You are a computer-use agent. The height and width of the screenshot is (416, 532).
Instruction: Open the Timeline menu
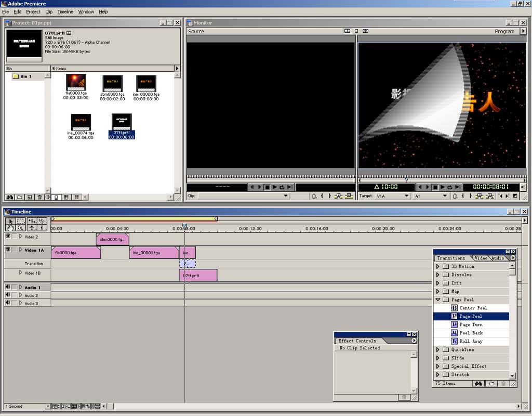coord(65,11)
